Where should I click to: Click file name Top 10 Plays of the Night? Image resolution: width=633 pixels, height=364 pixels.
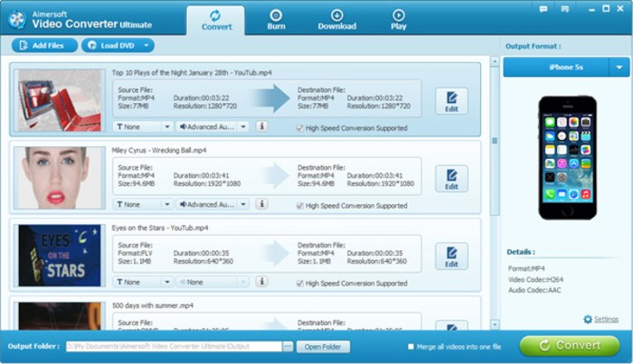[x=192, y=72]
